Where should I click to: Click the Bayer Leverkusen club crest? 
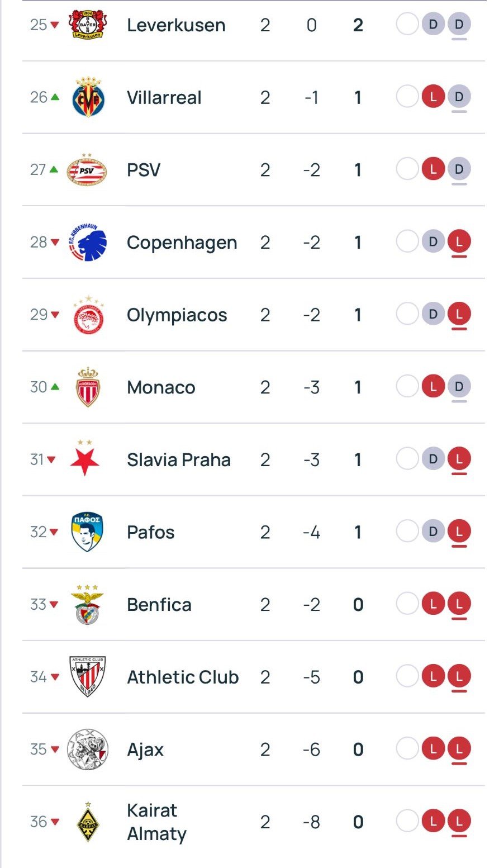pyautogui.click(x=87, y=25)
